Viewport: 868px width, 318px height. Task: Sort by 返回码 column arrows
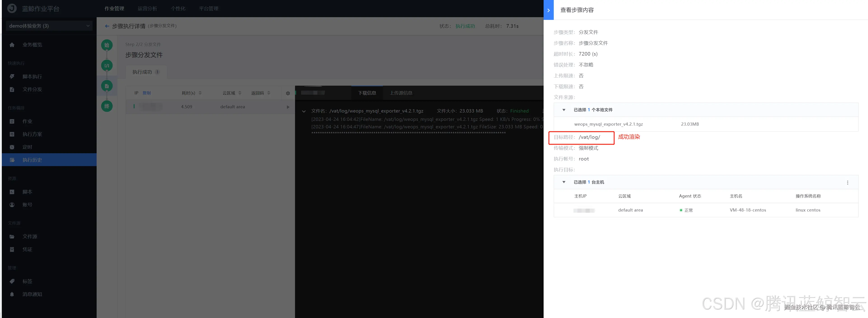(x=269, y=93)
